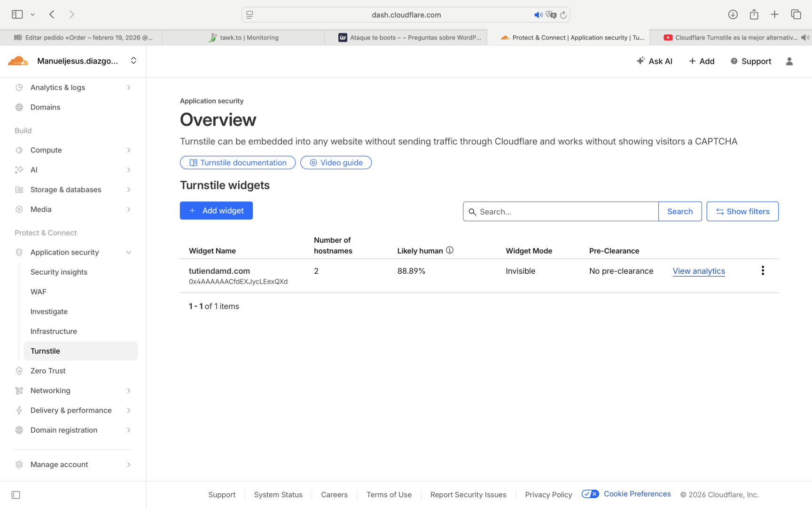Open the account switcher dropdown

(x=133, y=61)
